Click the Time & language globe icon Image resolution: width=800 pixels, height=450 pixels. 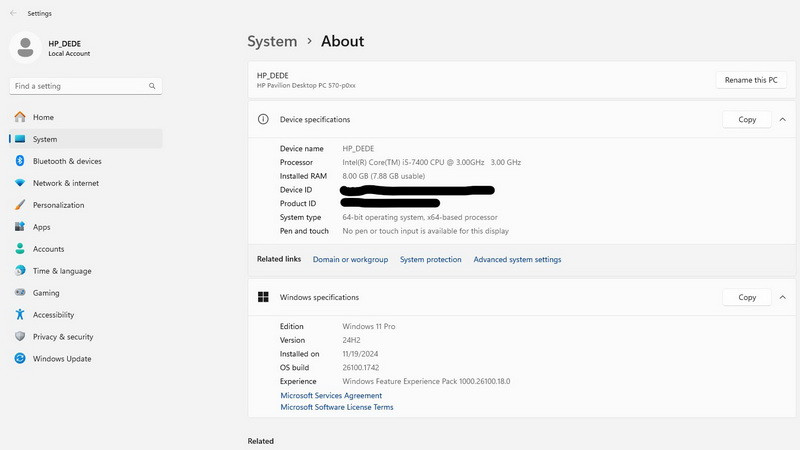point(20,270)
